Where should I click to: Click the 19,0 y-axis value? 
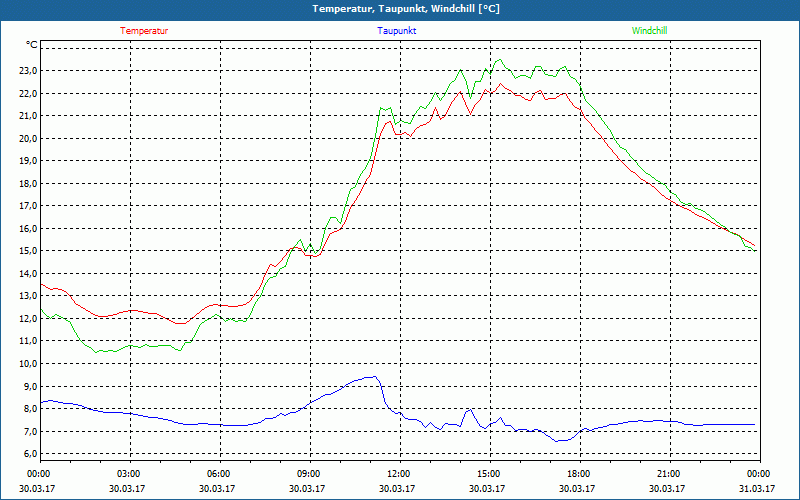(x=28, y=161)
